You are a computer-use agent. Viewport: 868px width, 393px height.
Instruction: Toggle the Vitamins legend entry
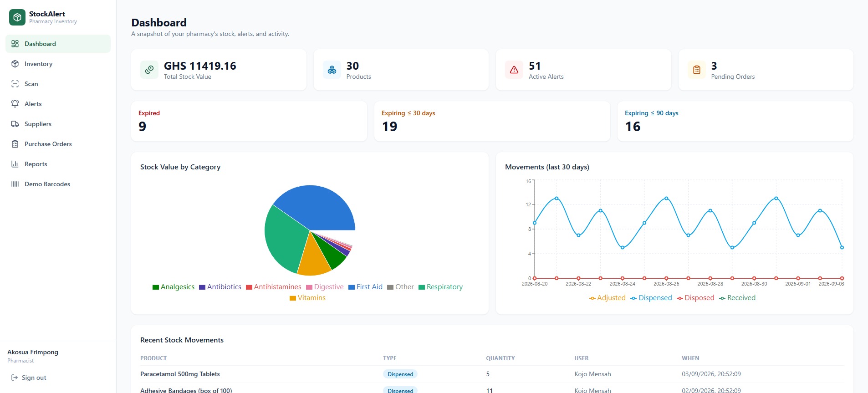307,298
